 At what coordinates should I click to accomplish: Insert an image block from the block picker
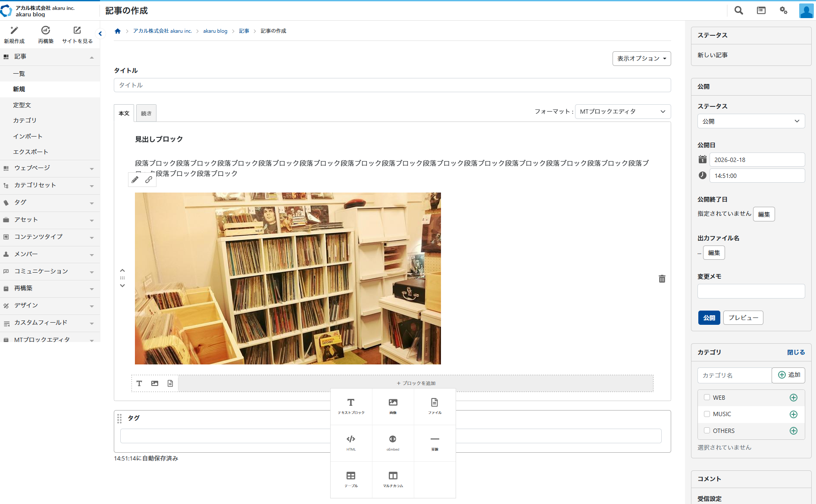pyautogui.click(x=393, y=405)
